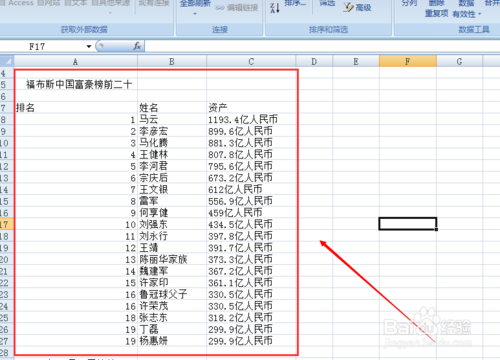Click the cell containing 马化腾
The width and height of the screenshot is (500, 360).
(172, 143)
